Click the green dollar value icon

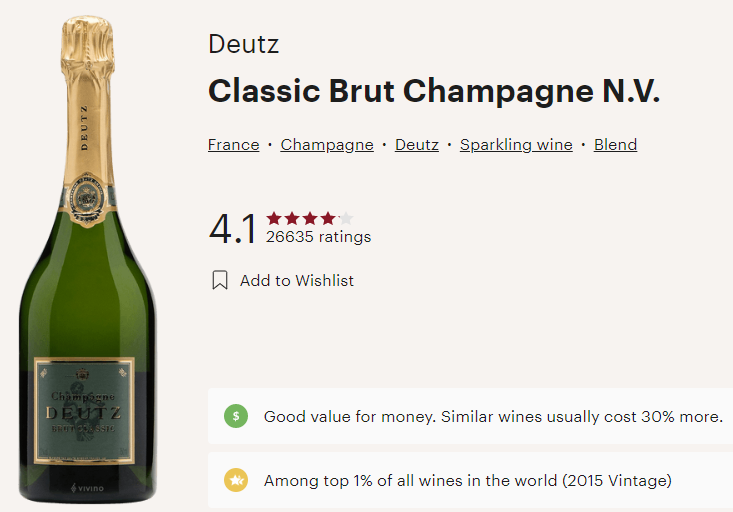(235, 416)
